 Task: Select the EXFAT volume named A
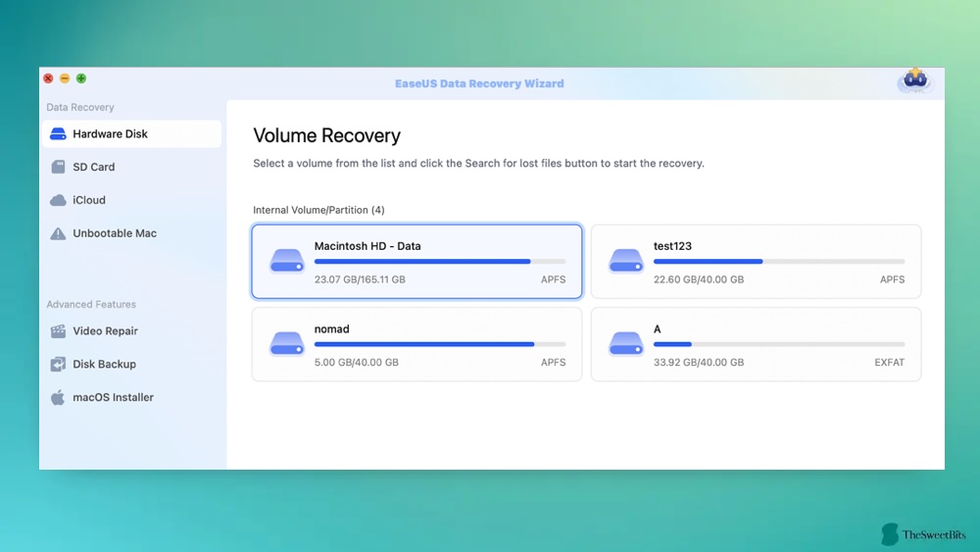(x=657, y=329)
